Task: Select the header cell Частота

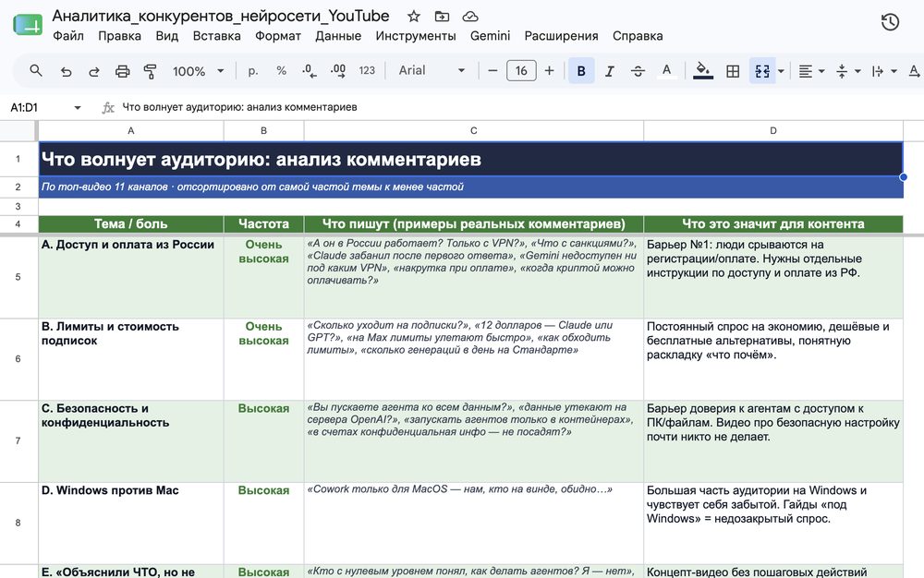Action: click(263, 223)
